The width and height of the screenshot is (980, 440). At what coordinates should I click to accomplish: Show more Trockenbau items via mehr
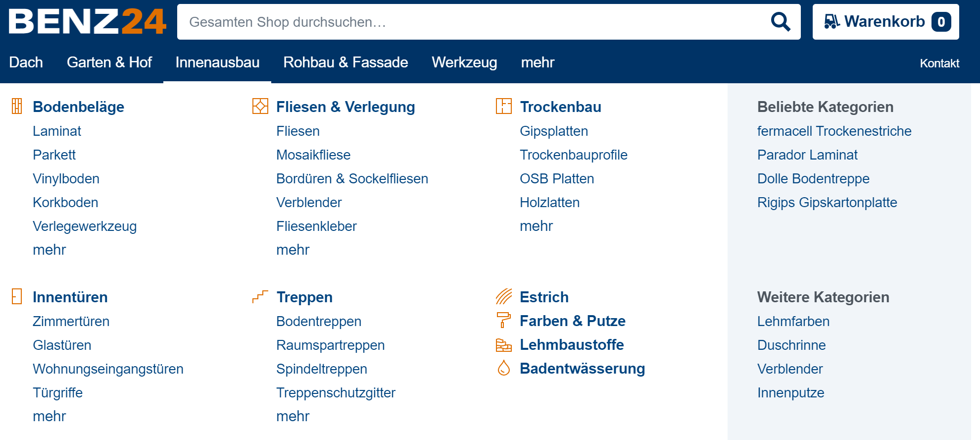point(536,226)
